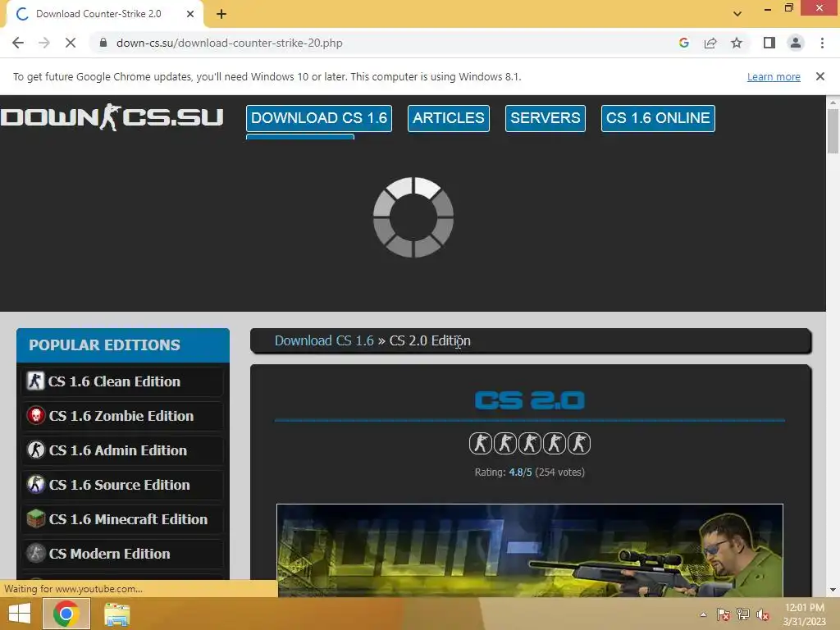
Task: Rate three stars with third soldier icon
Action: [530, 444]
